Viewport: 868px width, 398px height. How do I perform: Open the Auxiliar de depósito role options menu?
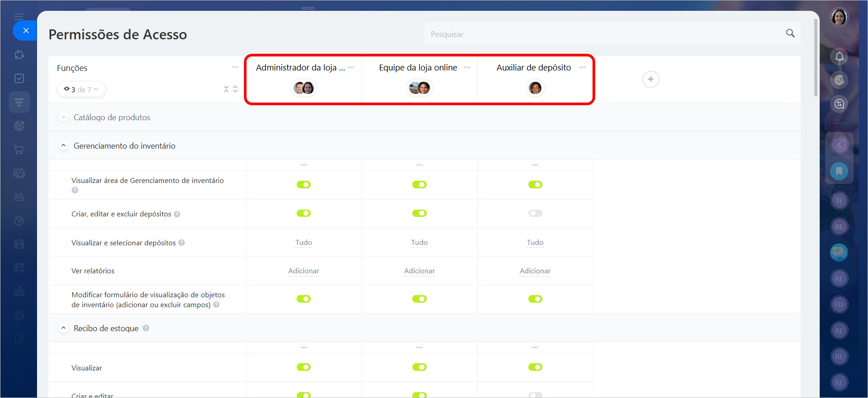(x=583, y=68)
